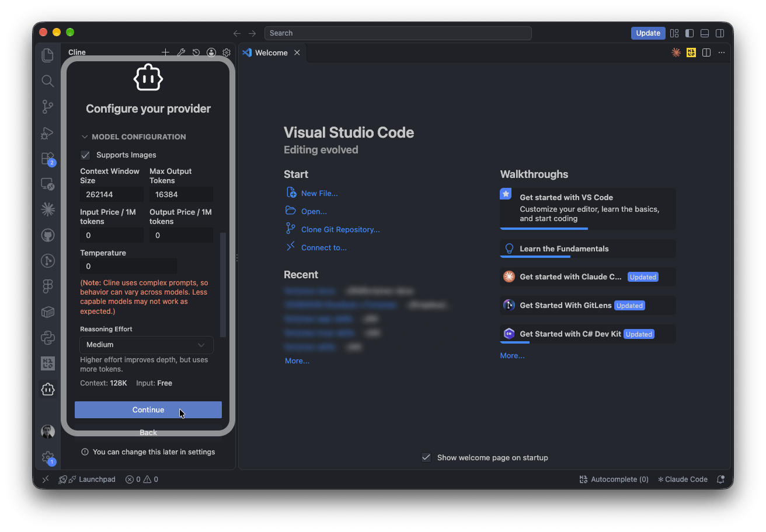766x532 pixels.
Task: Toggle the bottom panel layout icon
Action: (x=705, y=33)
